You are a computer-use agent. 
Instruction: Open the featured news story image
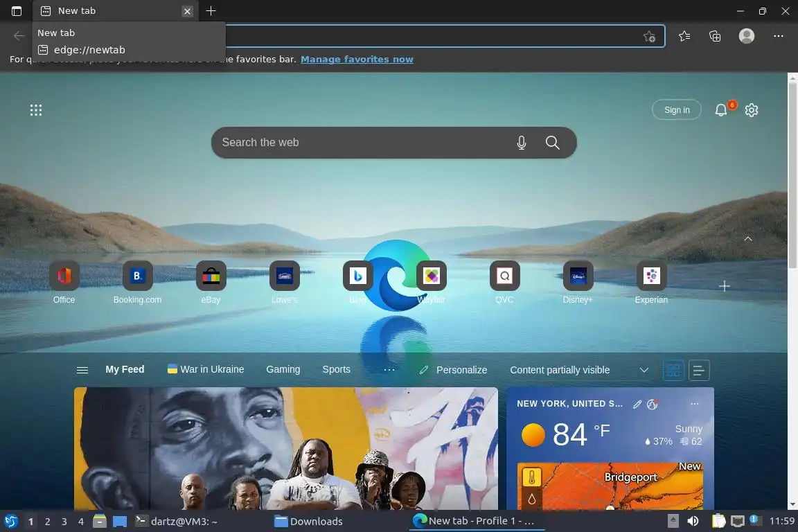[x=286, y=448]
